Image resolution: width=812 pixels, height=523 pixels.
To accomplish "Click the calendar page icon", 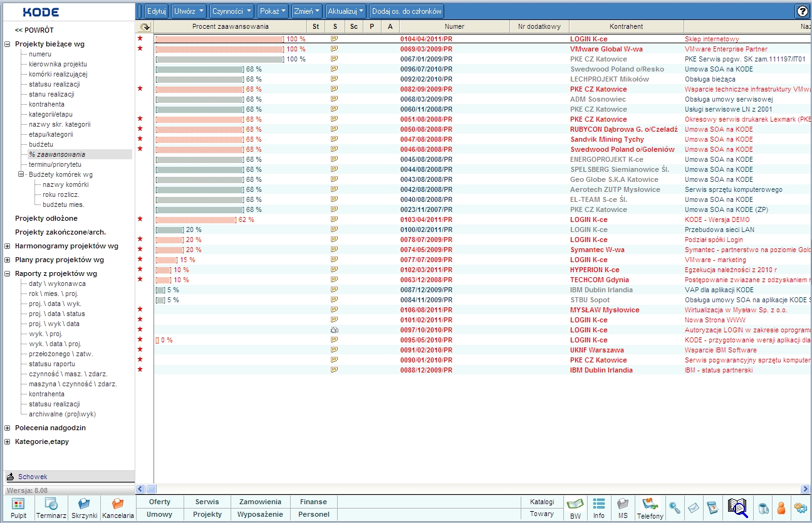I will point(712,508).
